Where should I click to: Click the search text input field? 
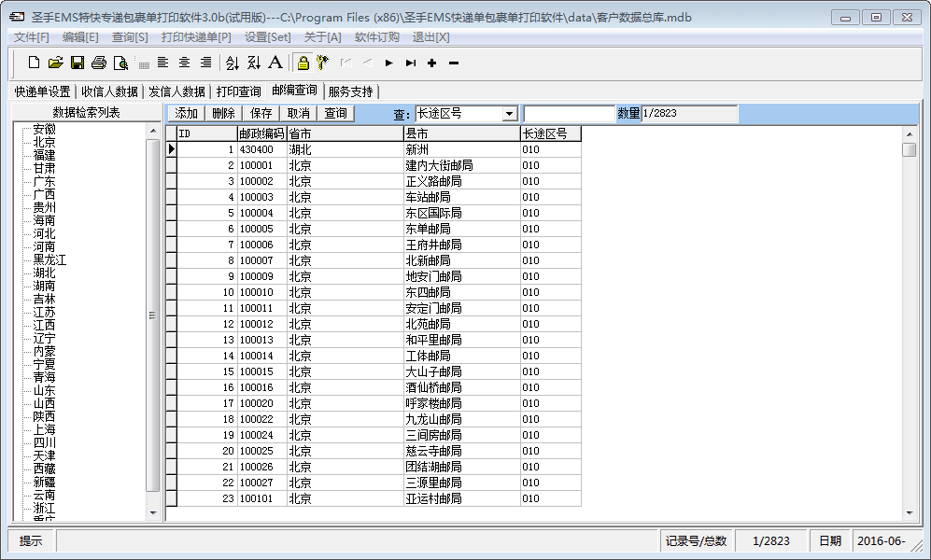click(x=569, y=113)
